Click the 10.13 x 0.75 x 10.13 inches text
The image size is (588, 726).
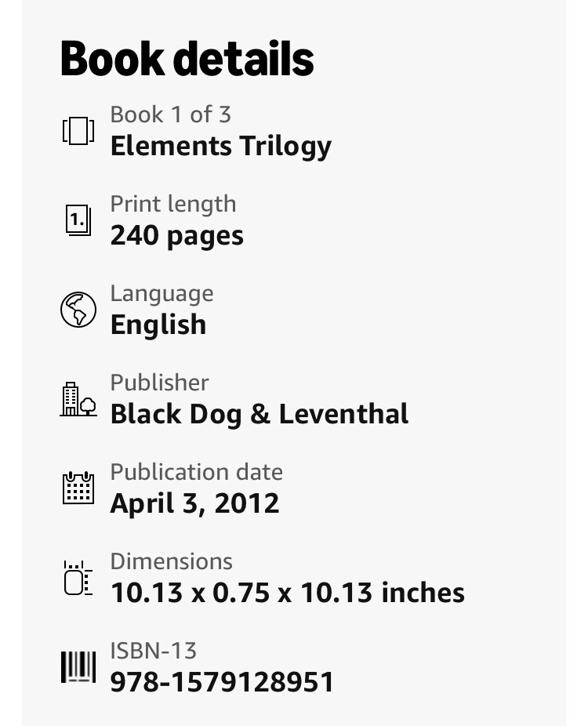(288, 593)
